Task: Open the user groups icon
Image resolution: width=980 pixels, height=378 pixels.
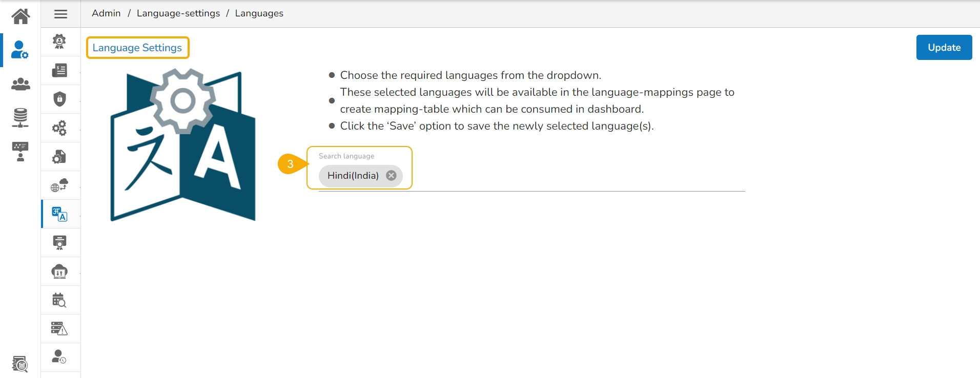Action: point(21,84)
